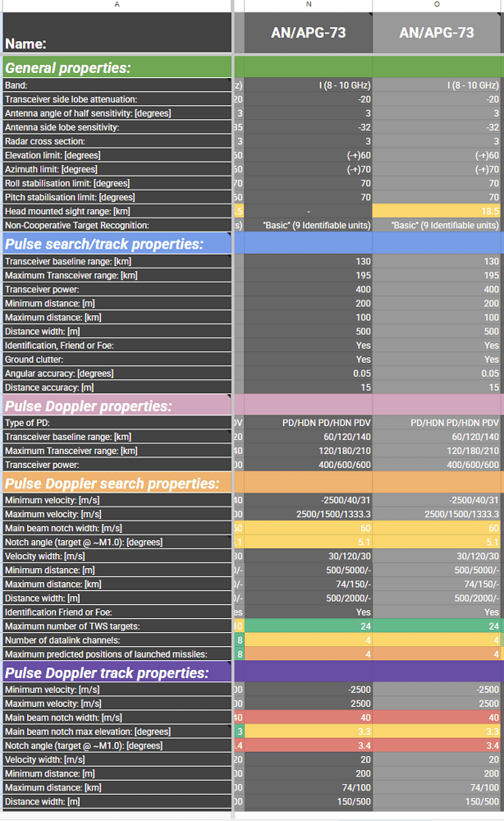Click the yellow 18.5 head mounted sight cell
Screen dimensions: 504x821
tap(437, 211)
